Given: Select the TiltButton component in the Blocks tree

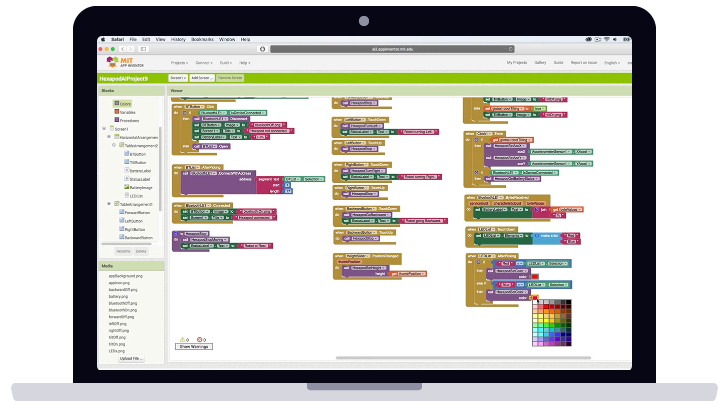Looking at the screenshot, I should (135, 162).
